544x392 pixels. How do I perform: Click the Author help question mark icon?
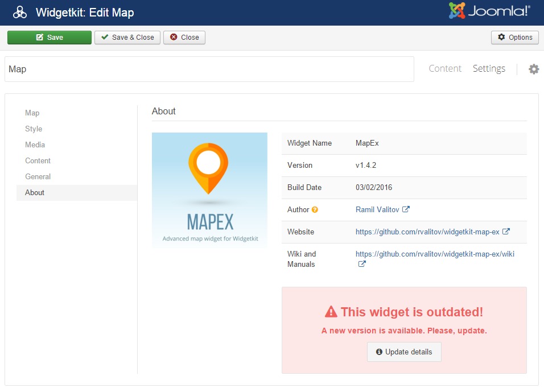click(315, 209)
